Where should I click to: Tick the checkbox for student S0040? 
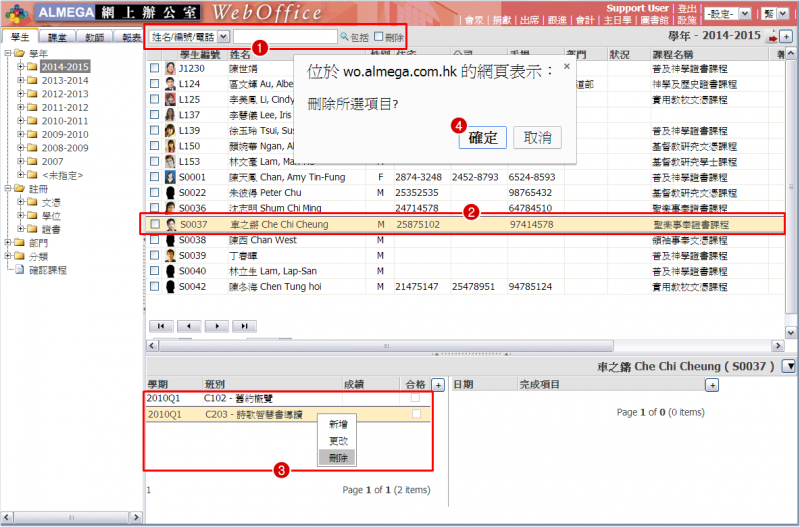155,270
